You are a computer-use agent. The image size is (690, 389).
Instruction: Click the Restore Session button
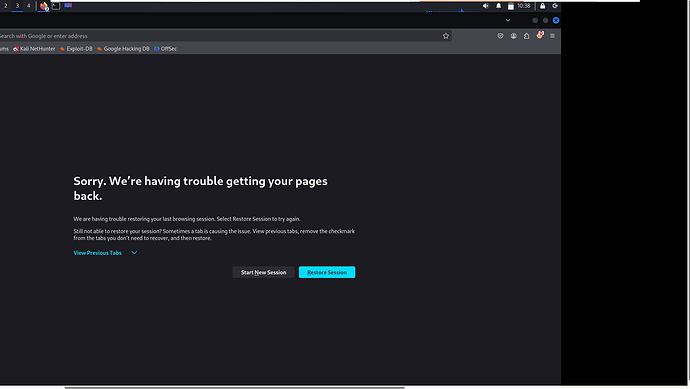[327, 272]
